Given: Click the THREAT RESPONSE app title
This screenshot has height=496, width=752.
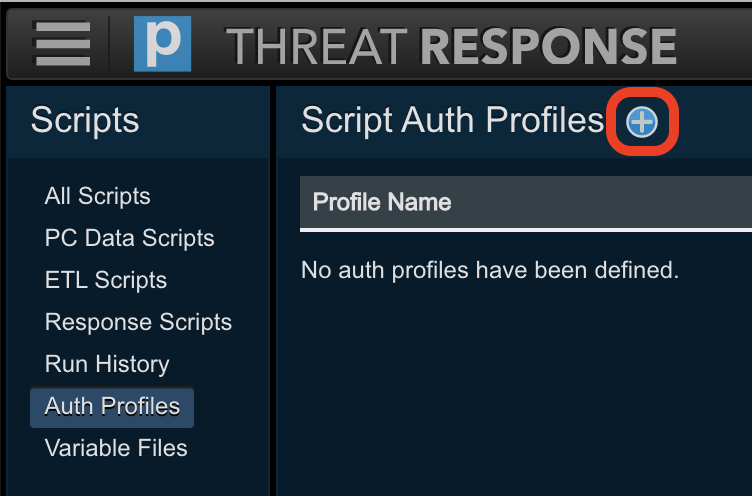Looking at the screenshot, I should point(450,46).
